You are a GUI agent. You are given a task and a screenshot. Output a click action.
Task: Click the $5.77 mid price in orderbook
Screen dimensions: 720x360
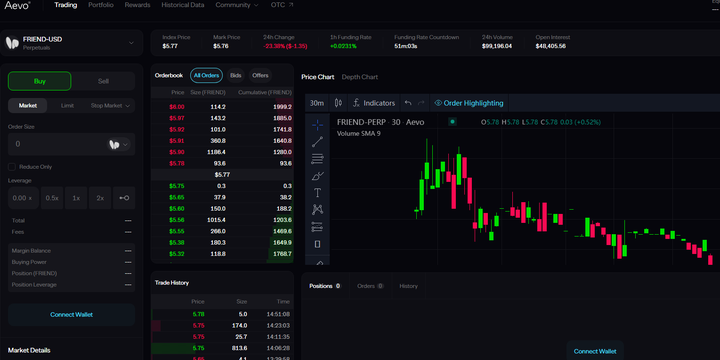(222, 175)
